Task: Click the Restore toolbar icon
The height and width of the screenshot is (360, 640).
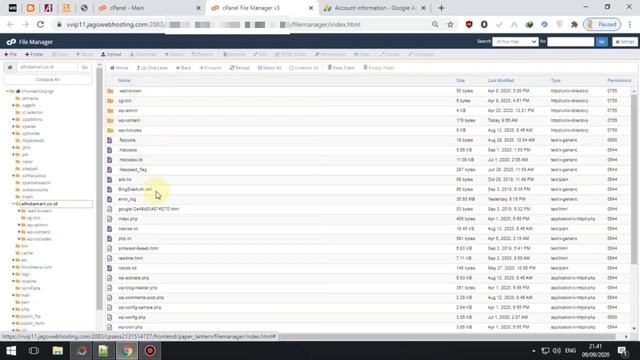Action: (203, 54)
